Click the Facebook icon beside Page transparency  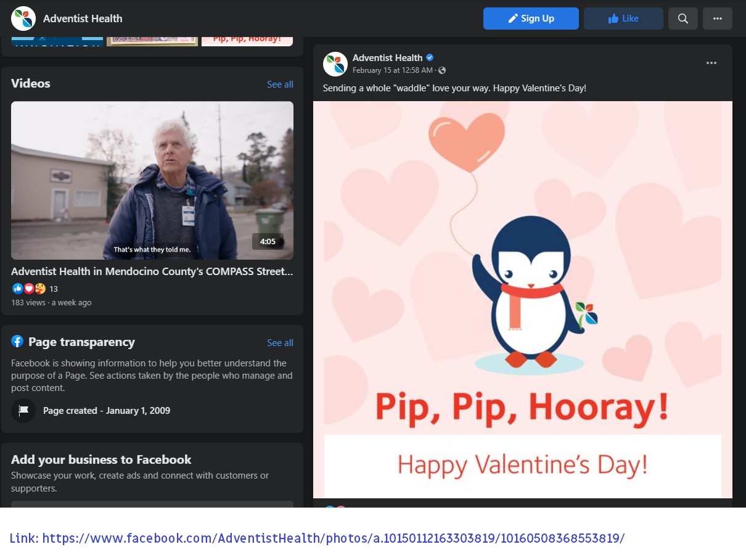click(x=17, y=342)
